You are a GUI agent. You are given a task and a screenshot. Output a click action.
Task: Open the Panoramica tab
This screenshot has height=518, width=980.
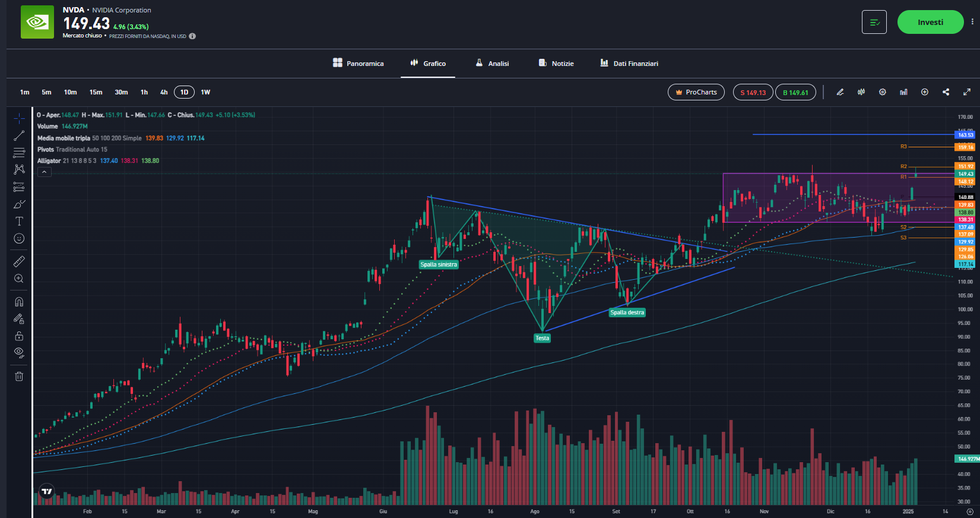359,64
